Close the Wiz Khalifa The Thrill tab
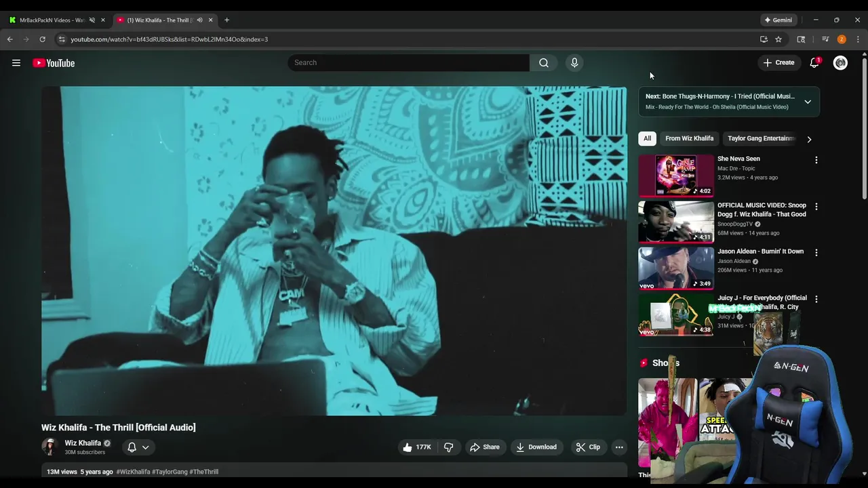Image resolution: width=868 pixels, height=488 pixels. (x=210, y=20)
